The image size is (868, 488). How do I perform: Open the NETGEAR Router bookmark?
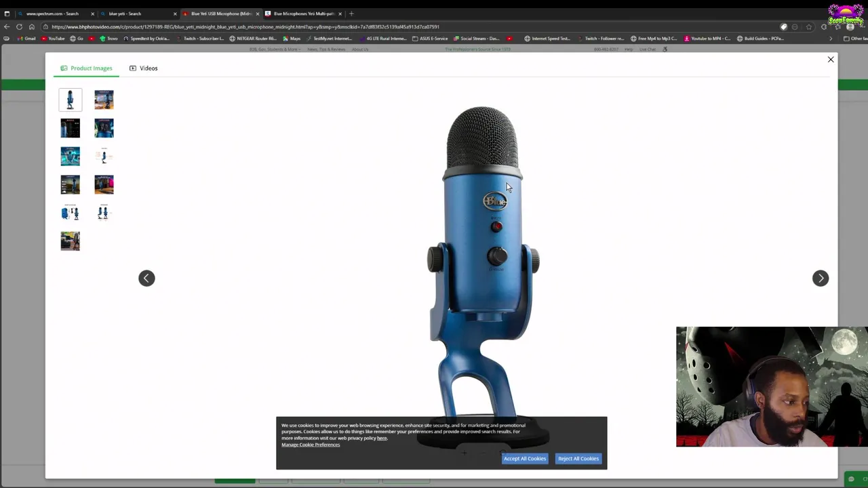[254, 39]
